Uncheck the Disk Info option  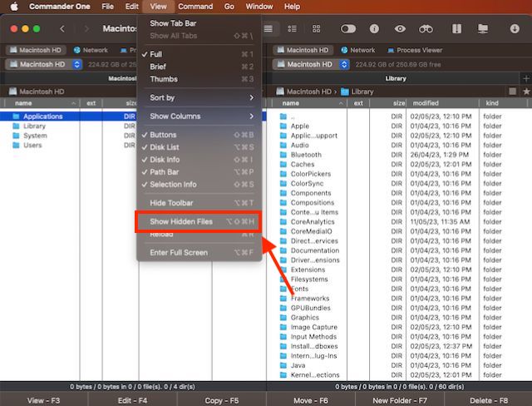click(x=199, y=160)
